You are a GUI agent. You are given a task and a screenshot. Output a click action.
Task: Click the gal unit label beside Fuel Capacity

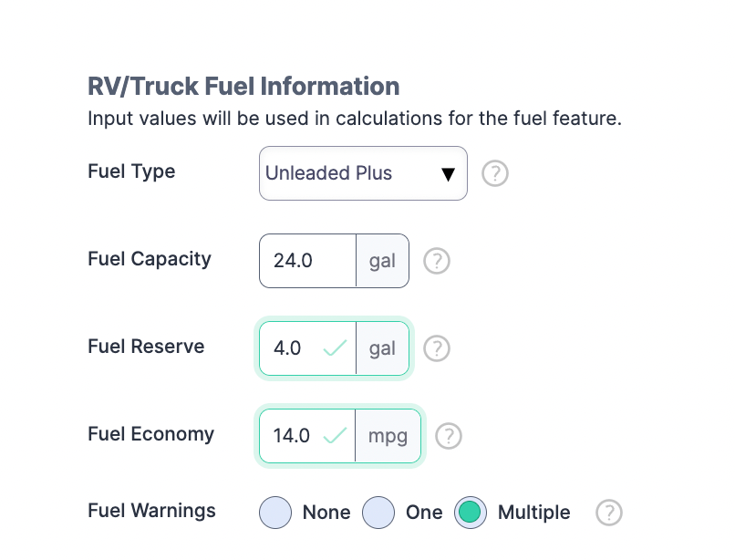pyautogui.click(x=382, y=261)
